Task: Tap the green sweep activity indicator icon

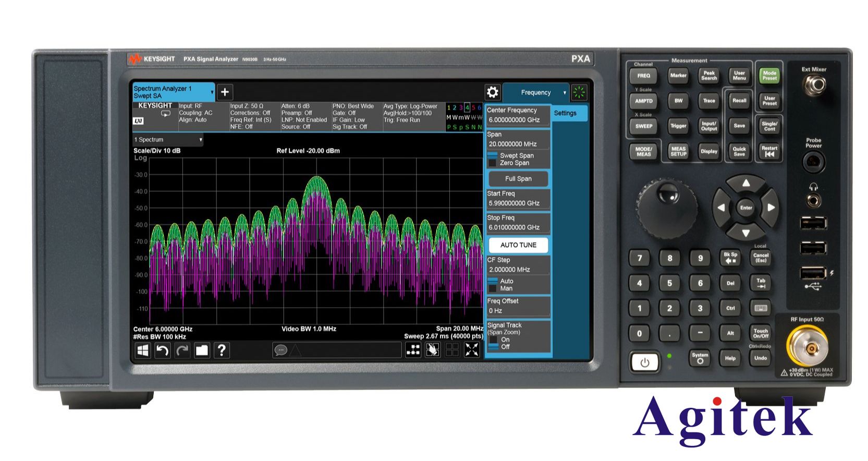Action: coord(579,93)
